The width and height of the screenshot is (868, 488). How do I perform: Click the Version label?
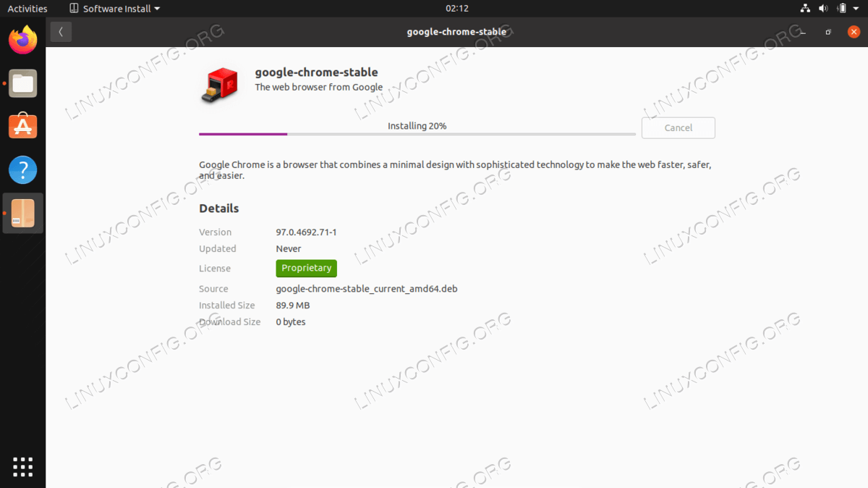coord(216,232)
